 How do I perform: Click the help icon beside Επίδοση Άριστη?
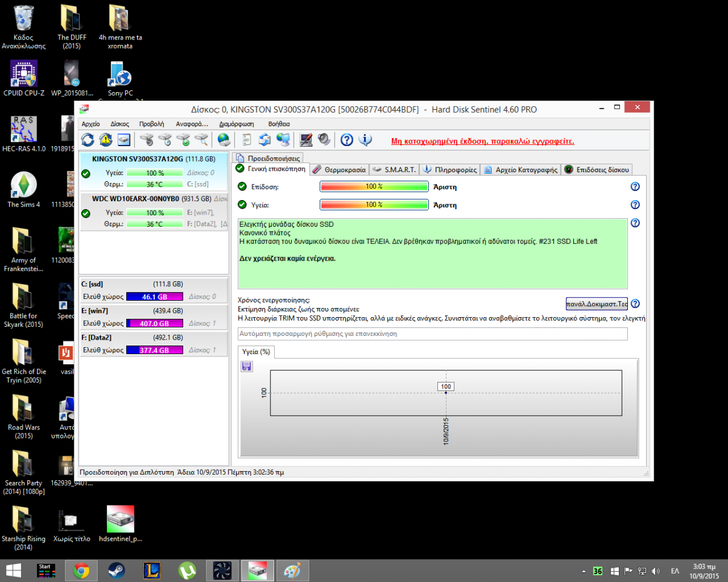pyautogui.click(x=635, y=187)
